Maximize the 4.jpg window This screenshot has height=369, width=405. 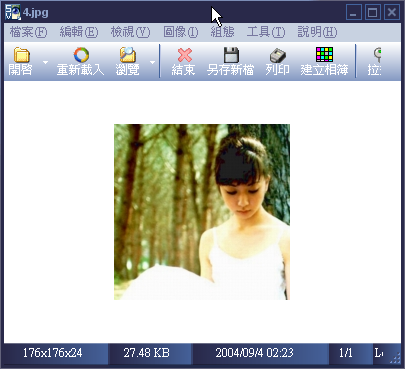tap(373, 13)
